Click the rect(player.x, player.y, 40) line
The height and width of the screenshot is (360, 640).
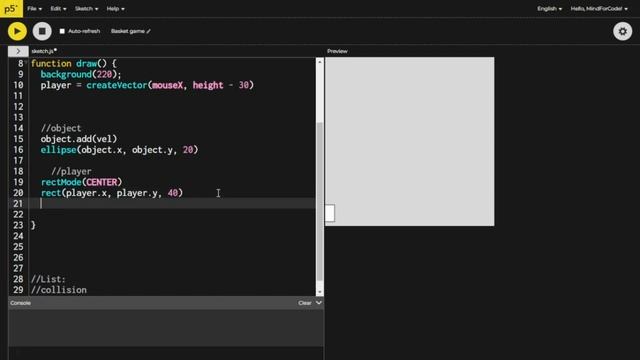click(x=112, y=193)
